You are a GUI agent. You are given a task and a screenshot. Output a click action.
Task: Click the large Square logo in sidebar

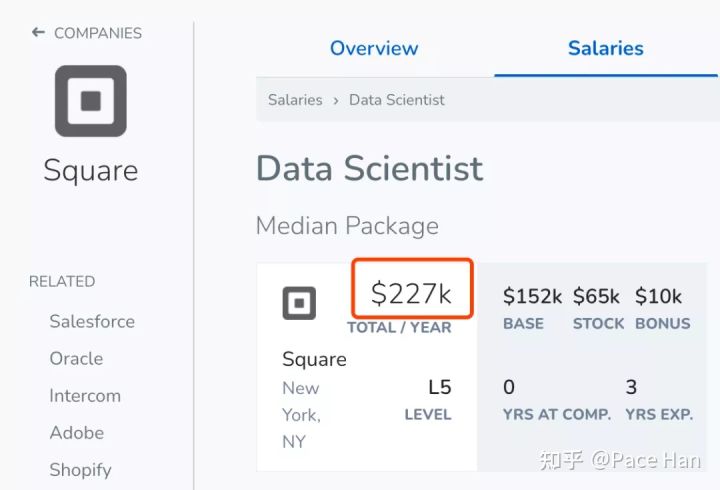point(91,101)
